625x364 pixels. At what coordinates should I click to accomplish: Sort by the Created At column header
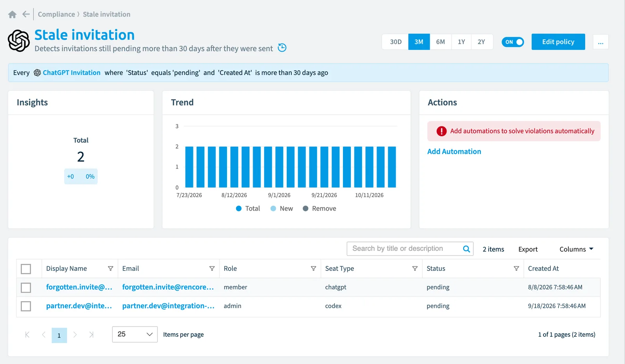543,268
